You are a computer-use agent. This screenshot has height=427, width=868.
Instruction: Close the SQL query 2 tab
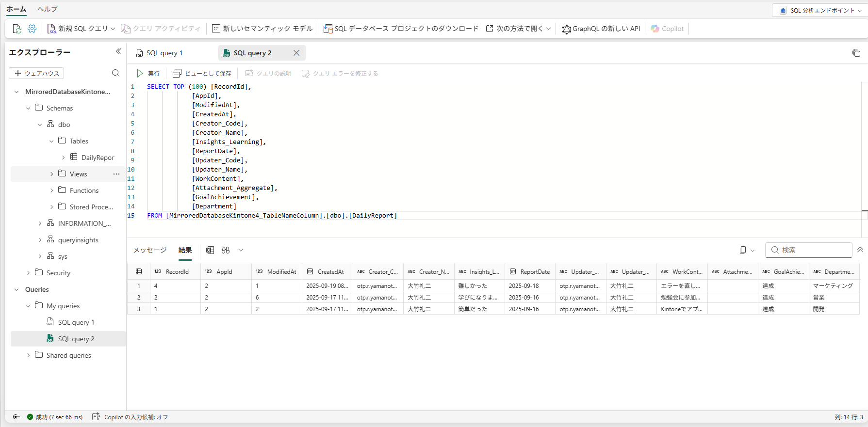point(296,53)
